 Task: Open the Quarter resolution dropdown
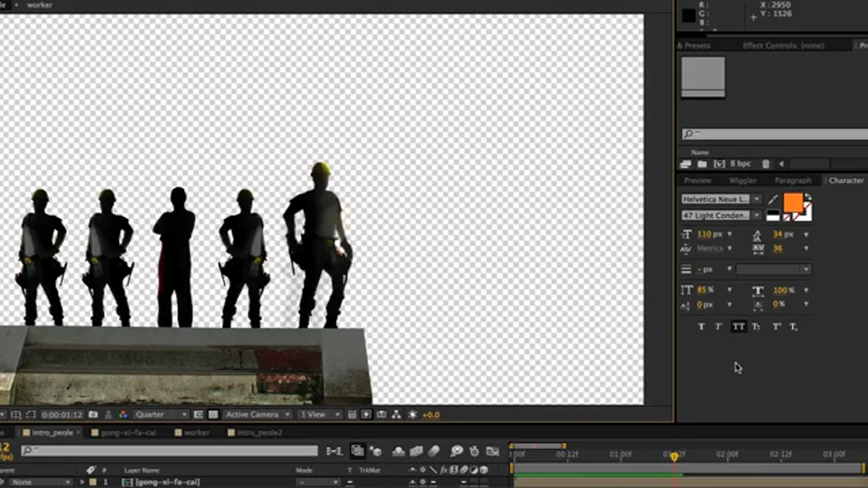point(161,415)
